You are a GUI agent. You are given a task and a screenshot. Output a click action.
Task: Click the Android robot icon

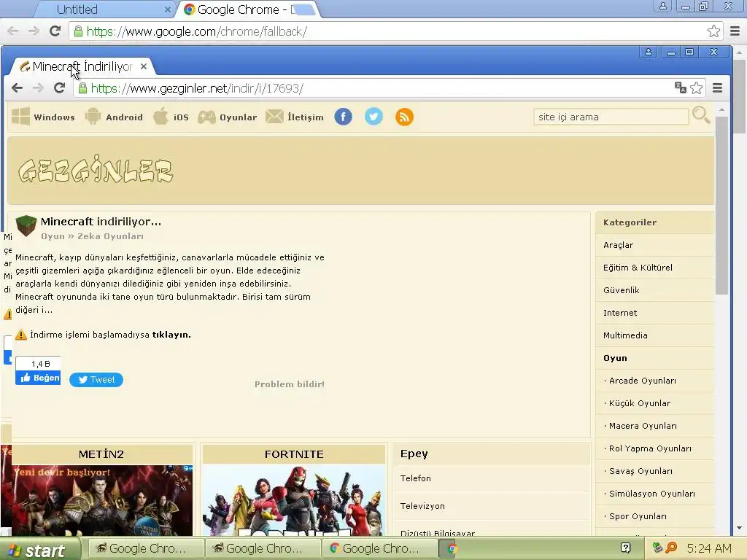pos(93,116)
